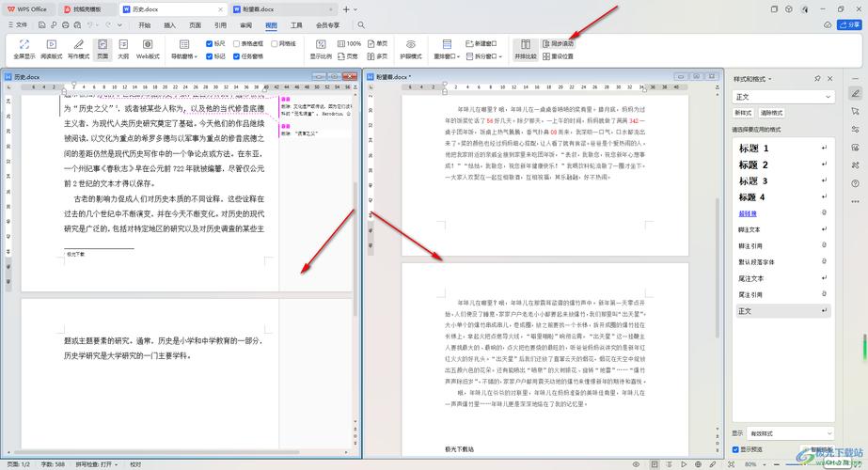Click the settings sliders icon in right sidebar
Viewport: 868px width, 470px height.
855,130
